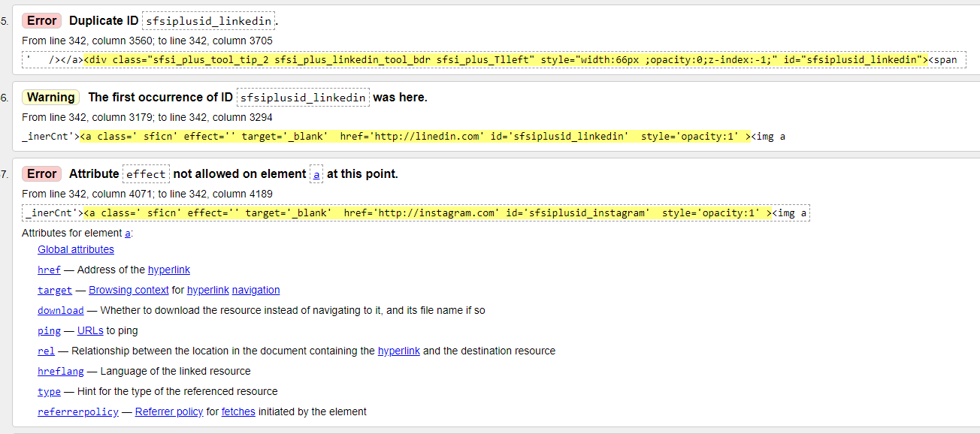Open the 'download' attribute link

[61, 310]
